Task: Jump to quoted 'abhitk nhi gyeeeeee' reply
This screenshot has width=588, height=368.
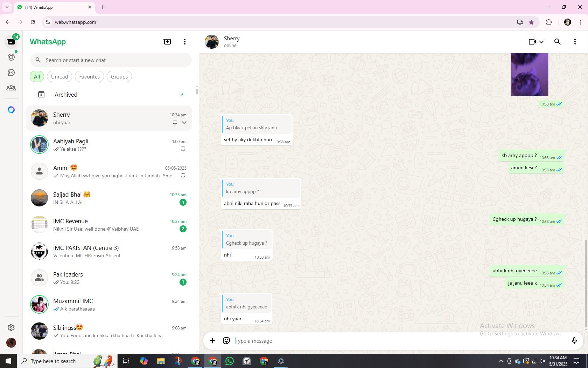Action: pos(247,303)
